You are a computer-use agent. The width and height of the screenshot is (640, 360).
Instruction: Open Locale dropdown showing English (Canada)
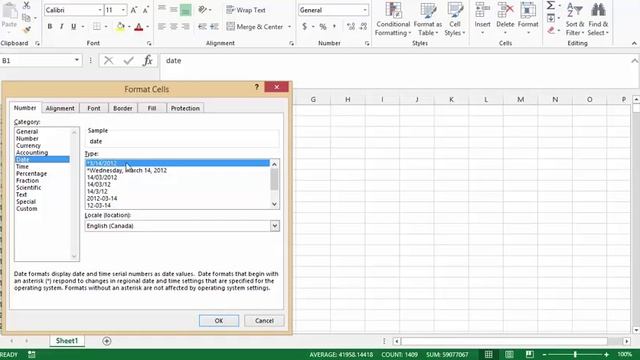275,226
